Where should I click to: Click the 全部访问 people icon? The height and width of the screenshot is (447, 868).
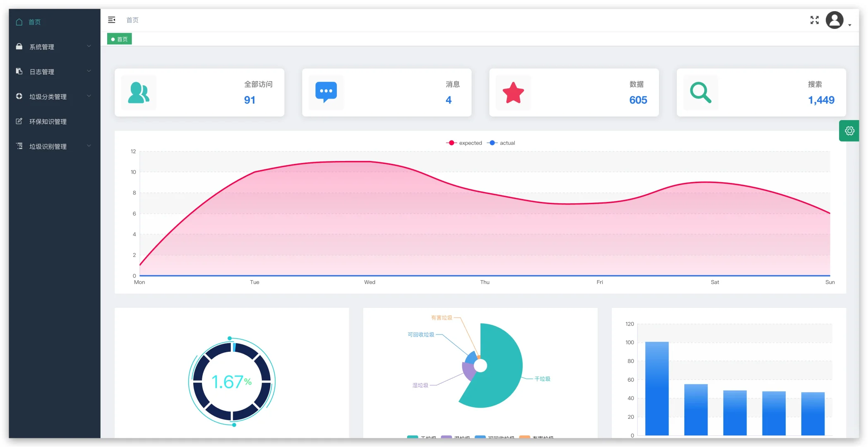[139, 92]
